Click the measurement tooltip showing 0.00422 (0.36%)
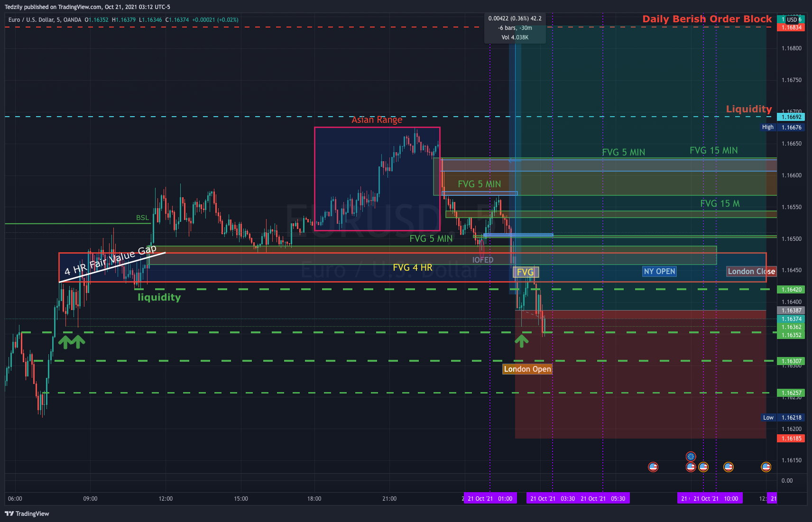Image resolution: width=812 pixels, height=522 pixels. point(515,28)
